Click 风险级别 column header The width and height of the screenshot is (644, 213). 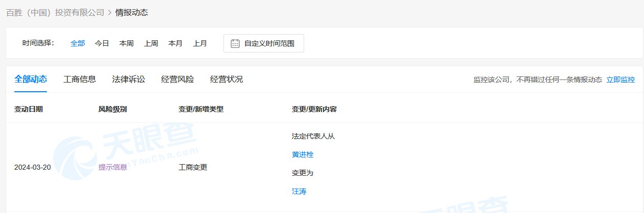[x=113, y=109]
